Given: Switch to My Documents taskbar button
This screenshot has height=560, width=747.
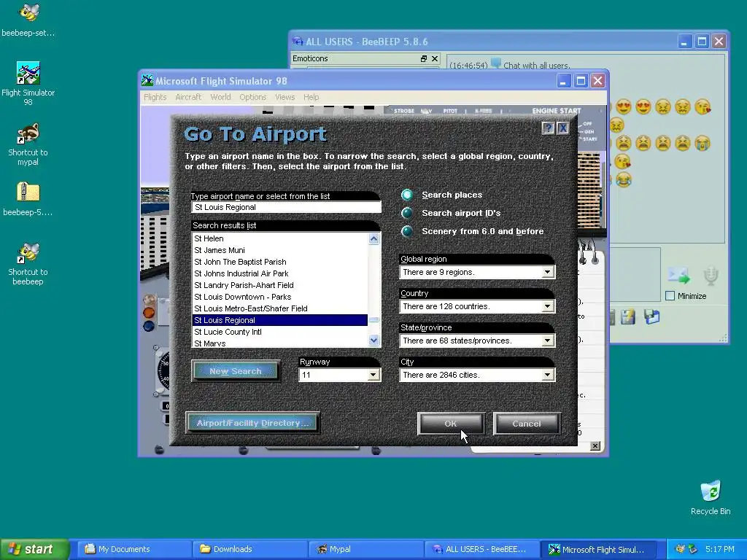Looking at the screenshot, I should click(134, 549).
